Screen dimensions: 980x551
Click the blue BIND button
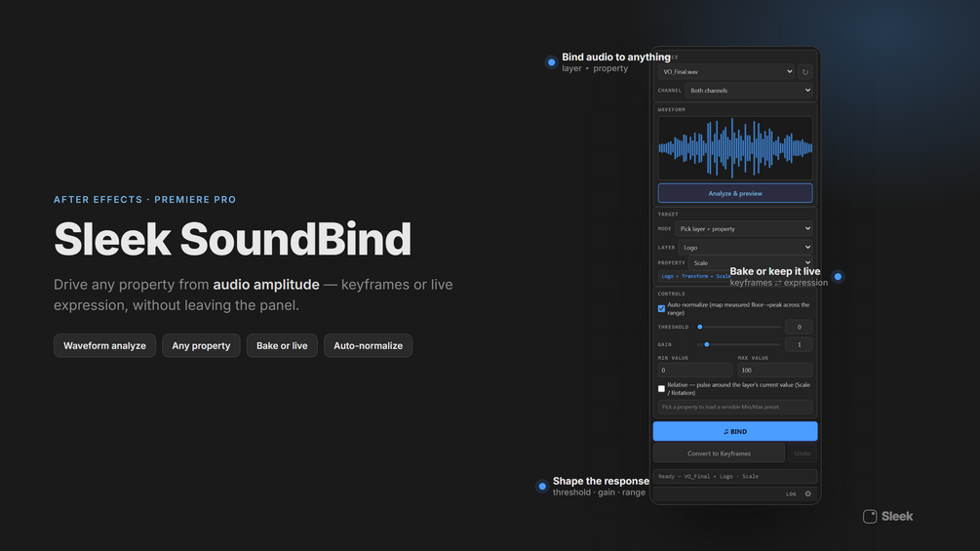(735, 431)
